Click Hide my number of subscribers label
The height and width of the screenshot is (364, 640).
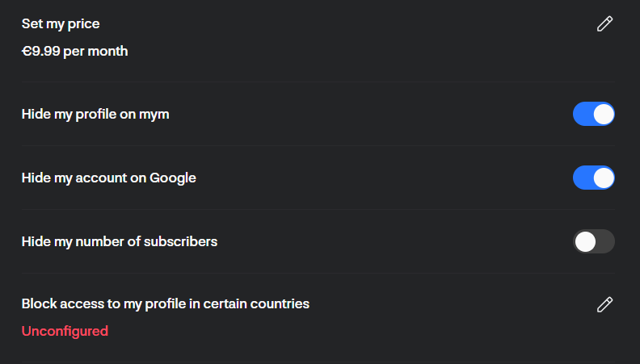click(x=119, y=241)
